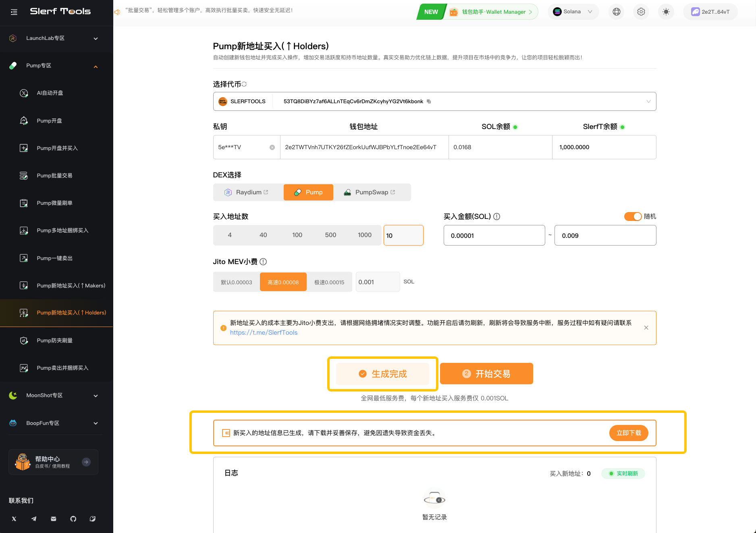Viewport: 756px width, 533px height.
Task: Show info for 买入金额(SOL)
Action: pyautogui.click(x=497, y=217)
